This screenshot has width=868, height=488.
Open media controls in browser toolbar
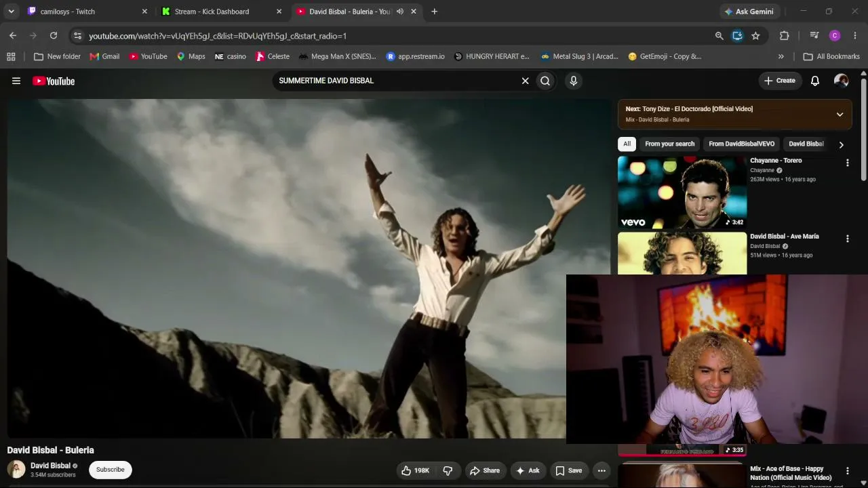(x=814, y=36)
